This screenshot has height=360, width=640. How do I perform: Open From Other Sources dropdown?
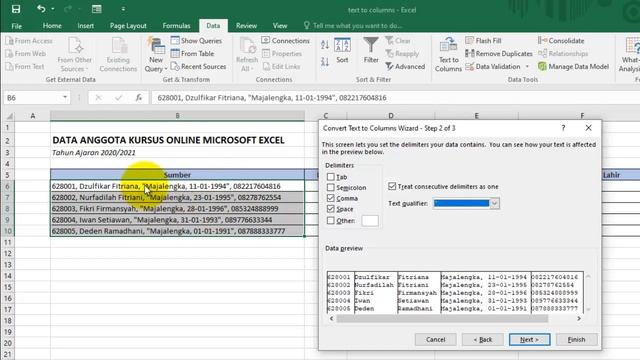click(x=75, y=55)
